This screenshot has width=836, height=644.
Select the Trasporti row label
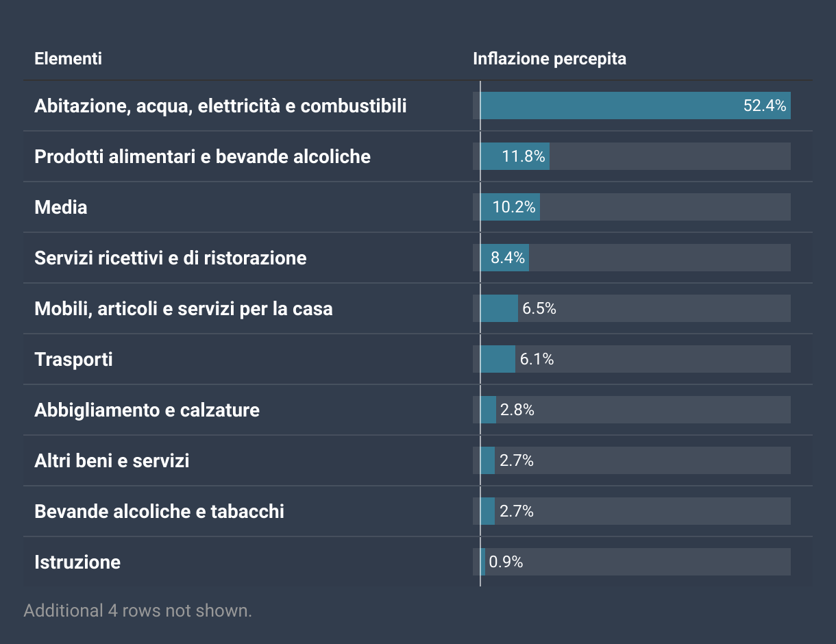(x=73, y=360)
